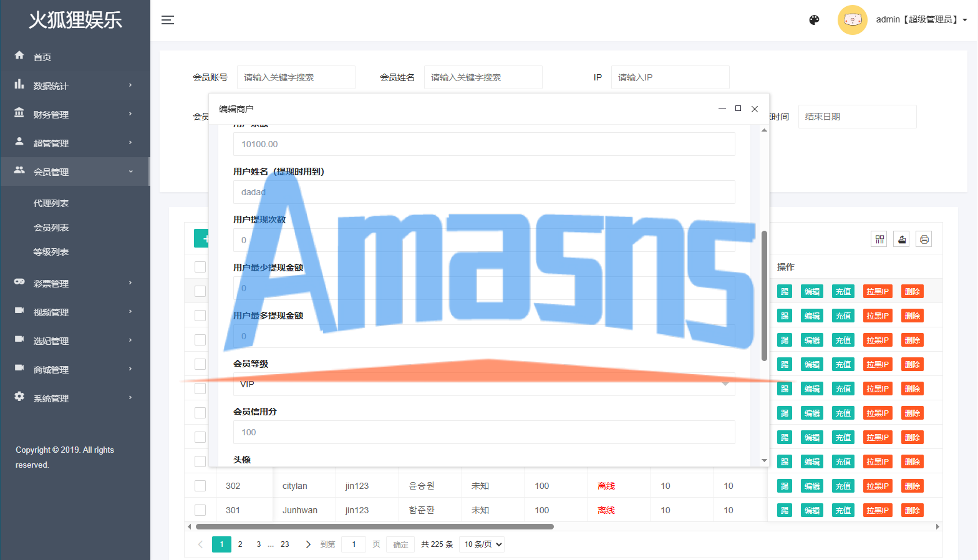This screenshot has width=978, height=560.
Task: Go to next page arrow in pagination
Action: 308,544
